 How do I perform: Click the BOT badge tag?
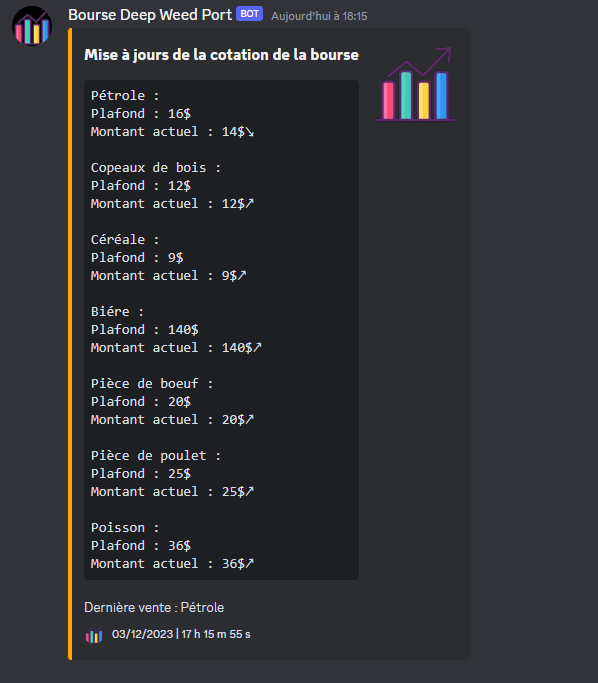[250, 14]
